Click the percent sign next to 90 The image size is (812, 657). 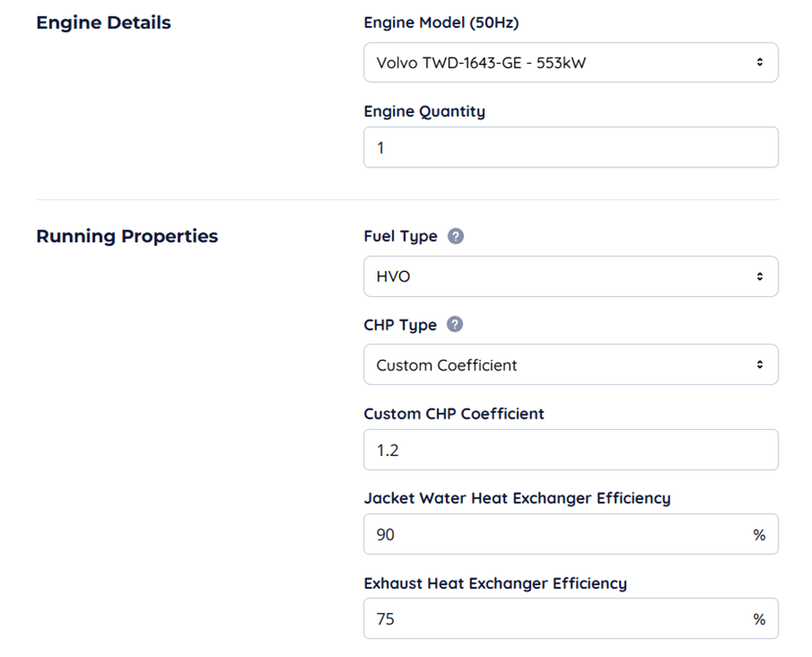[758, 534]
